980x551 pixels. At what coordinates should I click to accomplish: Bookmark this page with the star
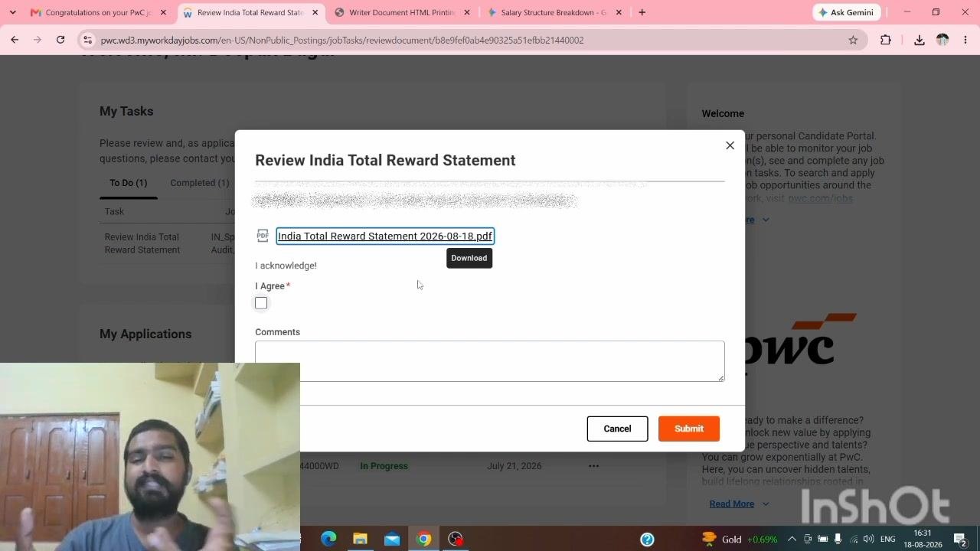[853, 40]
